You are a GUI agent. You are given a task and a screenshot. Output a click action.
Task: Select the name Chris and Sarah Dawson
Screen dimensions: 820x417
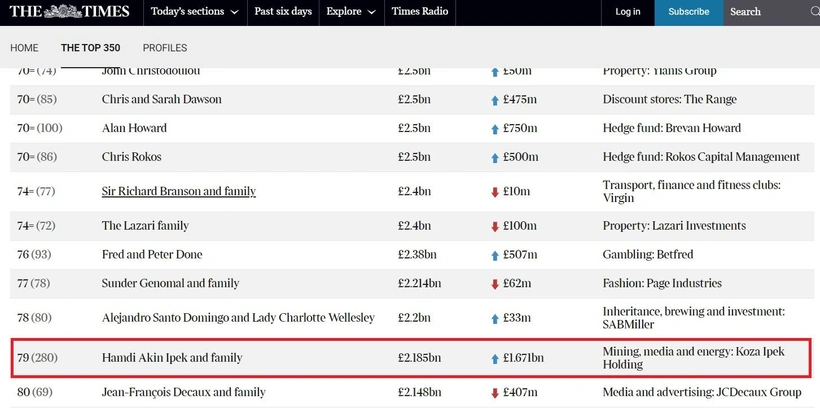point(162,99)
